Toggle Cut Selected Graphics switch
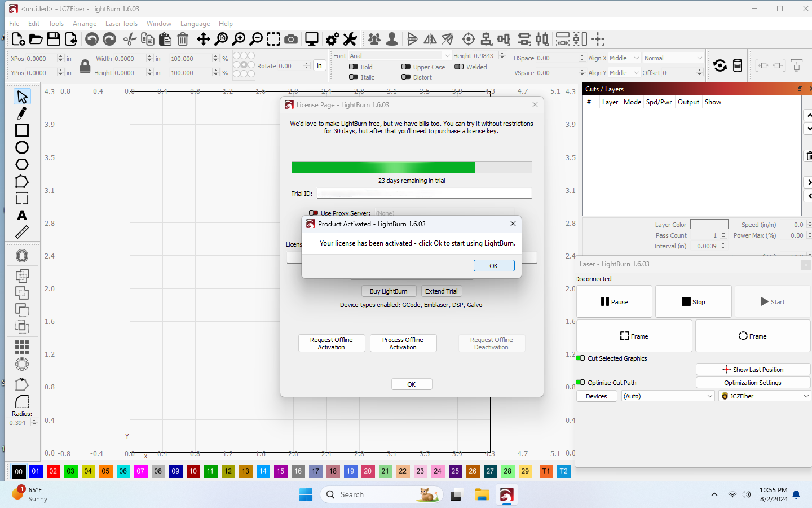Viewport: 812px width, 508px height. tap(580, 358)
